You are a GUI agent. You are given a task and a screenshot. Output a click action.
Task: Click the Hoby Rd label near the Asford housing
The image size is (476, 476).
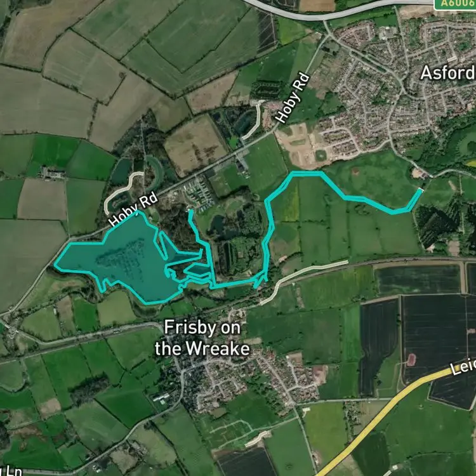click(x=293, y=98)
